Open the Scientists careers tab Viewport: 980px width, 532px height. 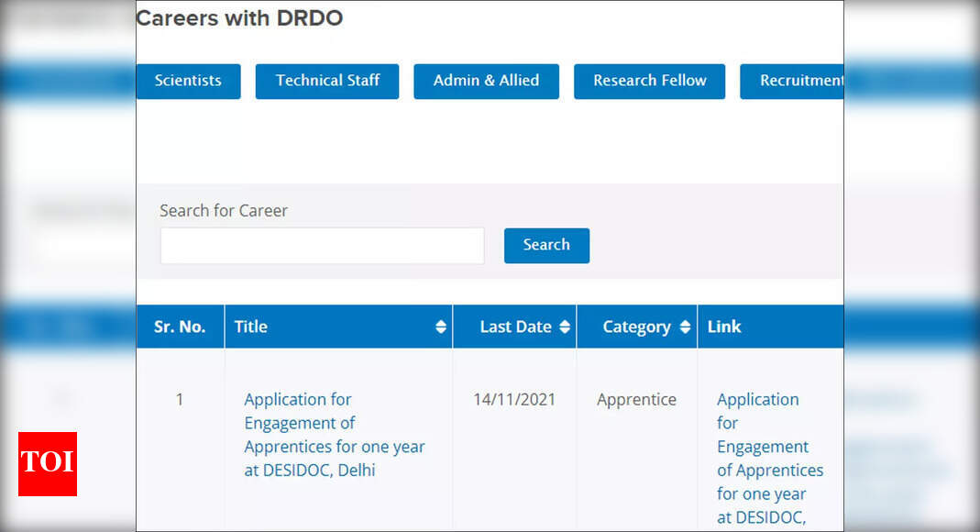(x=188, y=82)
